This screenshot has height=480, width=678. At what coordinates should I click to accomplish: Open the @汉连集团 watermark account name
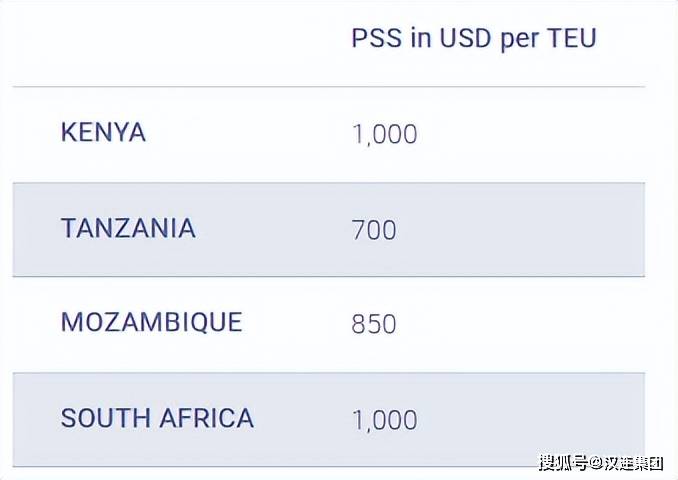626,463
